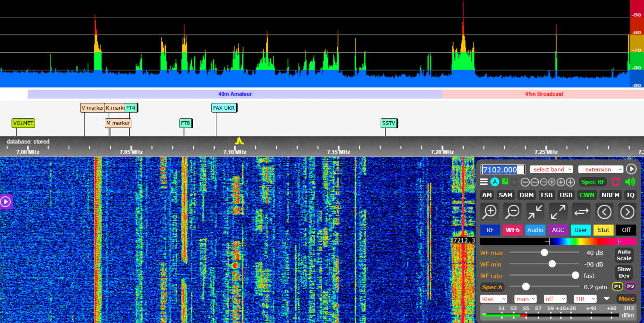Toggle the Spec RF display
Image resolution: width=644 pixels, height=323 pixels.
pyautogui.click(x=593, y=182)
